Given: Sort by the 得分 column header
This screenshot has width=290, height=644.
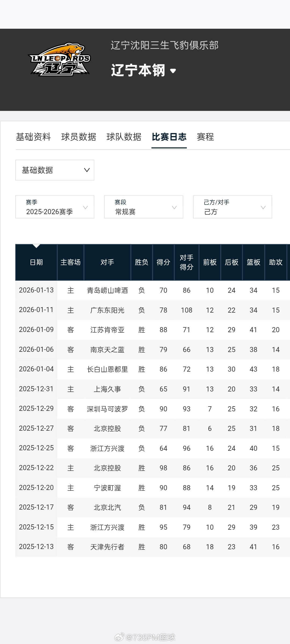Looking at the screenshot, I should [x=164, y=262].
